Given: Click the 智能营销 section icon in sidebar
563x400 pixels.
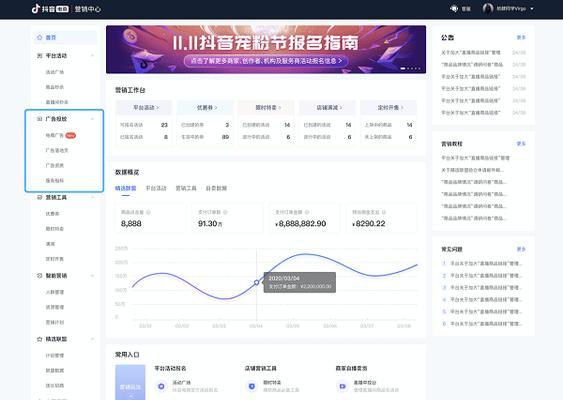Looking at the screenshot, I should coord(39,276).
